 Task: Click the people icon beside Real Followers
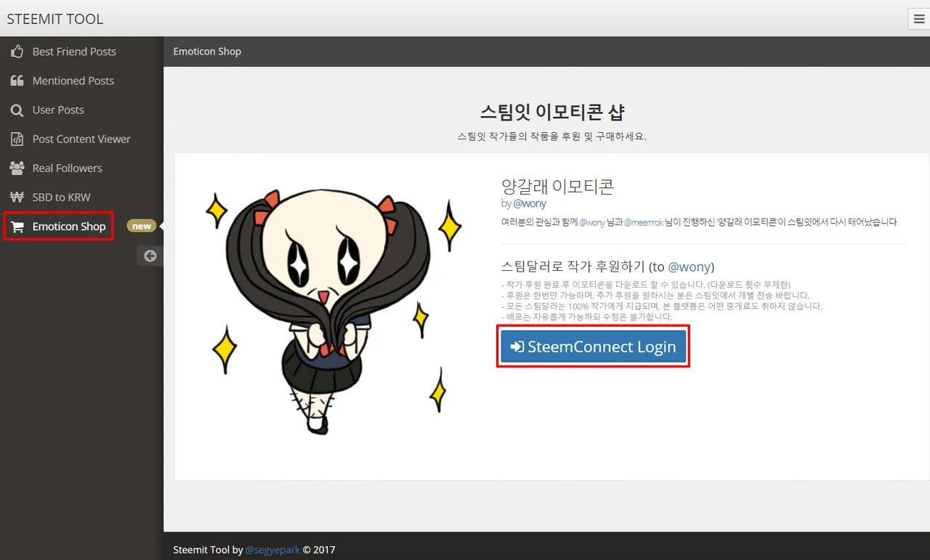point(17,168)
